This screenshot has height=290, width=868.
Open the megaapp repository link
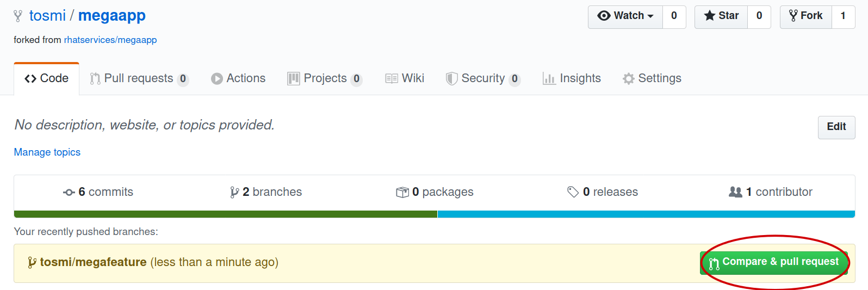(112, 16)
